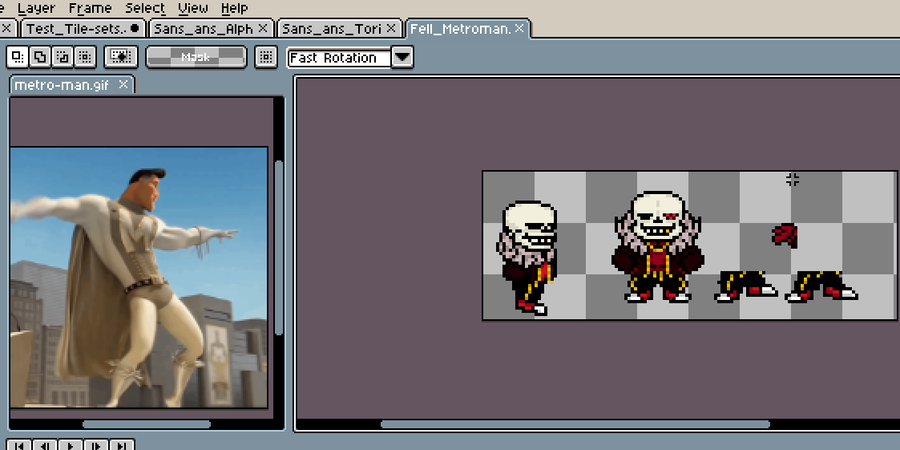Select the Intersect selection mode icon
The height and width of the screenshot is (450, 900).
[x=85, y=57]
